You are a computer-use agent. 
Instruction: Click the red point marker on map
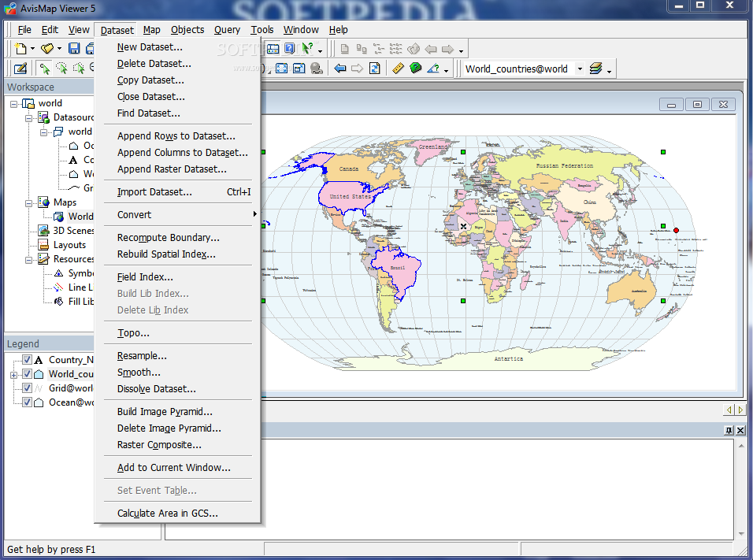[676, 231]
